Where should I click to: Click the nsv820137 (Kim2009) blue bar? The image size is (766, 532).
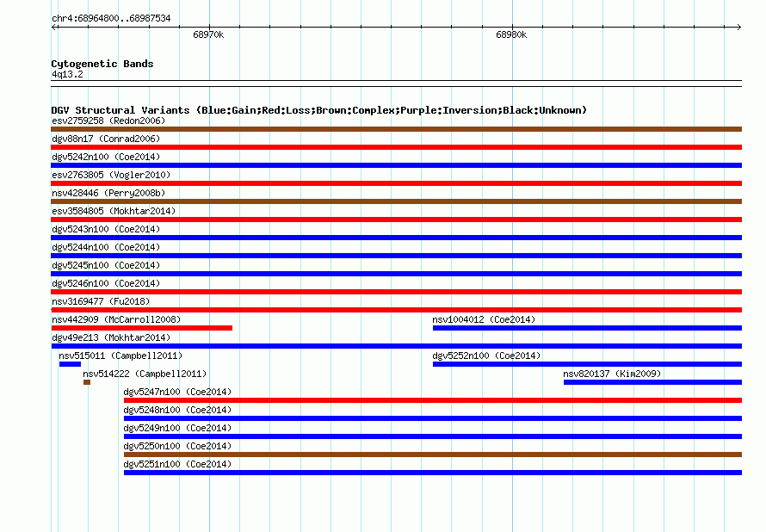click(652, 382)
